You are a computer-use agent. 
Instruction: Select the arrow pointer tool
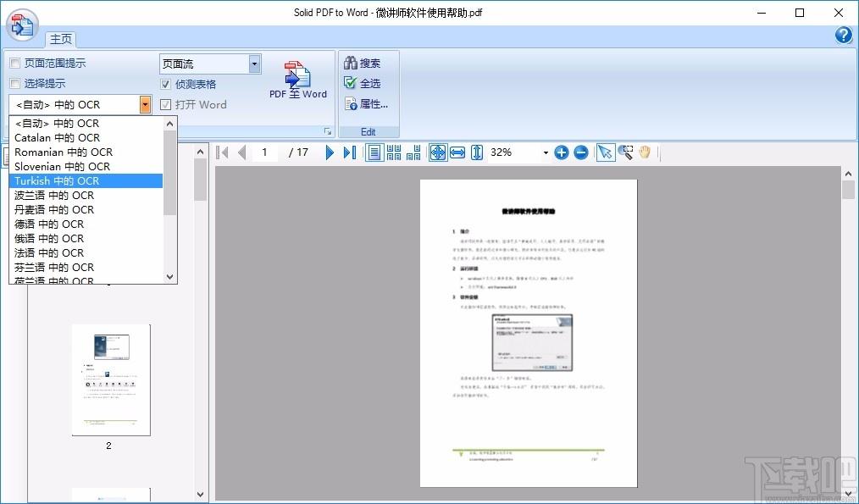(605, 152)
